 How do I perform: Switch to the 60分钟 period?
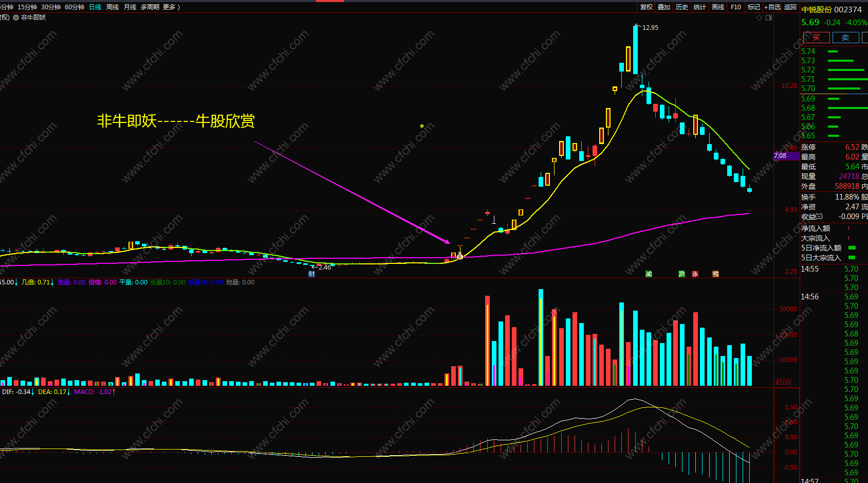[75, 7]
